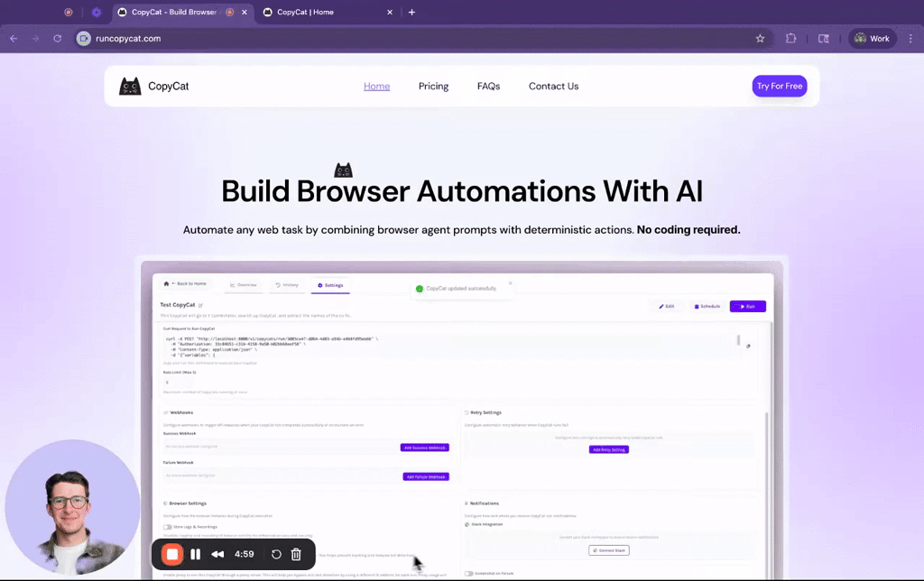
Task: Click Back to Home in the demo screenshot
Action: tap(185, 284)
